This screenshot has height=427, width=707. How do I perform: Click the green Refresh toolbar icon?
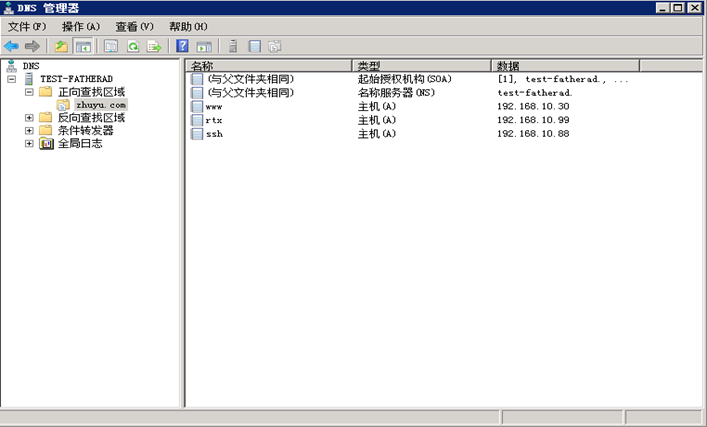point(133,46)
